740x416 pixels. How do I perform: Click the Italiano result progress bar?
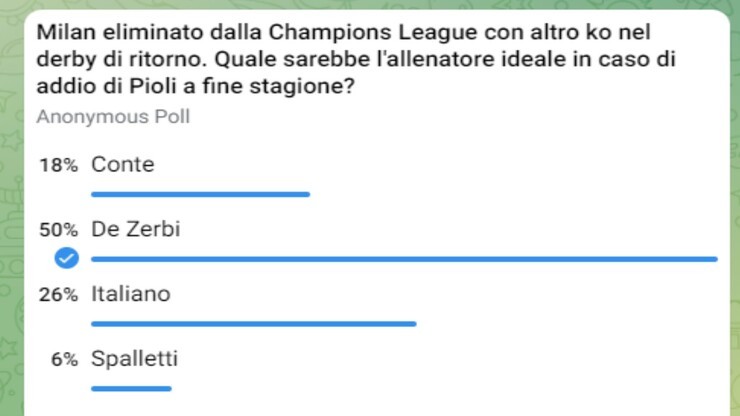[x=253, y=324]
